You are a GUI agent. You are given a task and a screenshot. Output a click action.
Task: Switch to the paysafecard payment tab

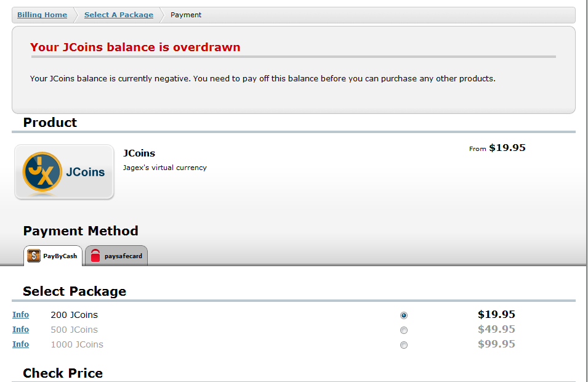(x=116, y=256)
